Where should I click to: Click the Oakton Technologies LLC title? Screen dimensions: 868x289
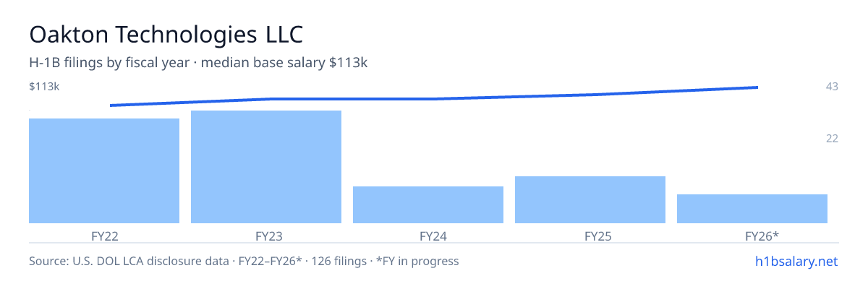166,34
